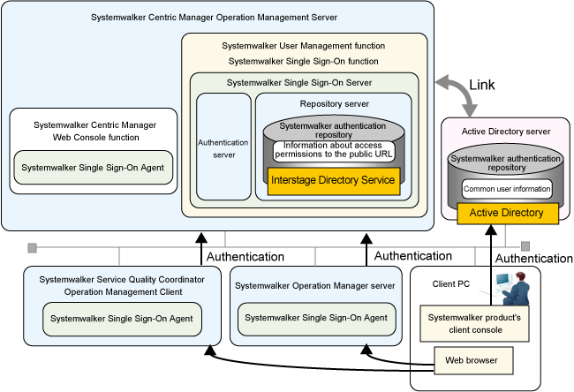Click Authentication label above Service Quality Coordinator

pos(245,257)
